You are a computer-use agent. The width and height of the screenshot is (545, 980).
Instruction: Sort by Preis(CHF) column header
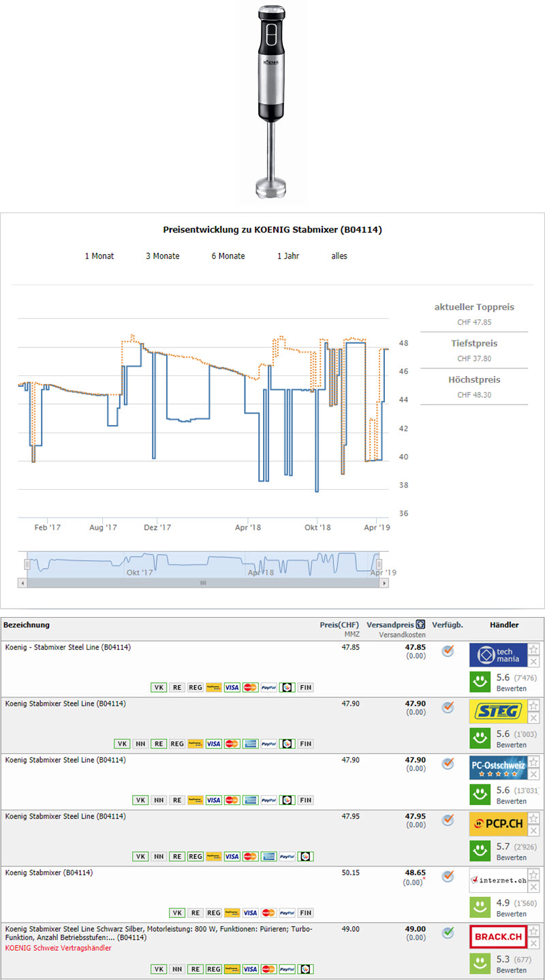tap(339, 625)
